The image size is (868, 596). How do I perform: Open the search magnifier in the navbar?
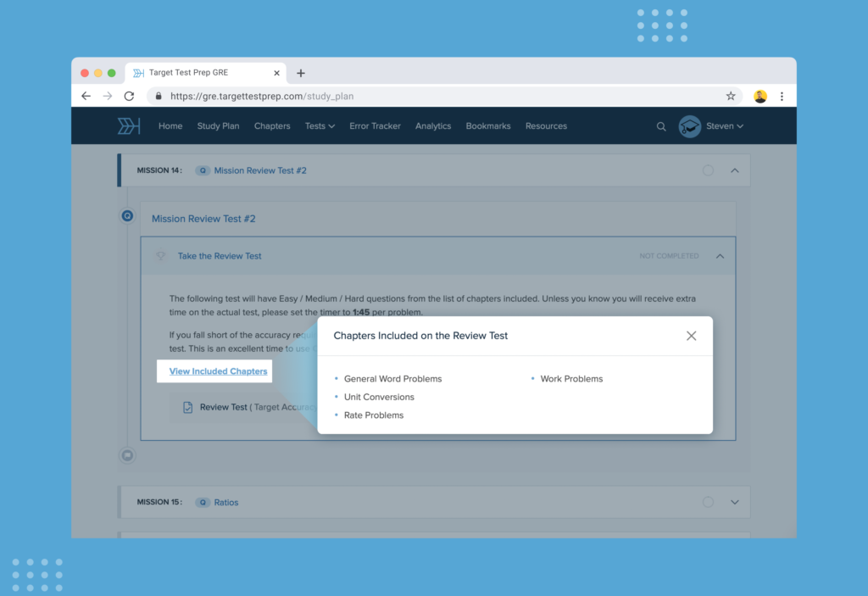661,125
